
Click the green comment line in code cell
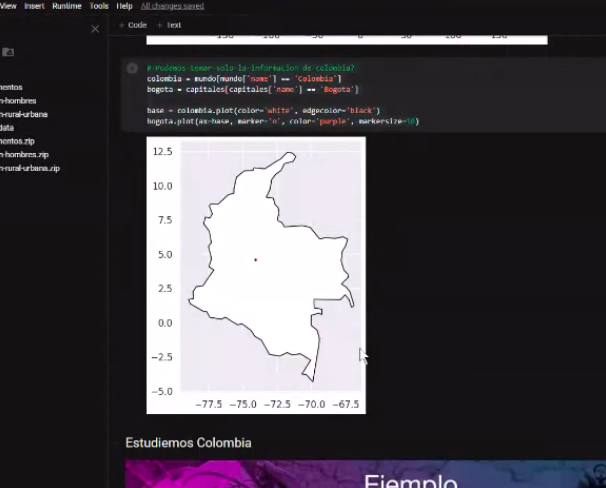[x=250, y=68]
